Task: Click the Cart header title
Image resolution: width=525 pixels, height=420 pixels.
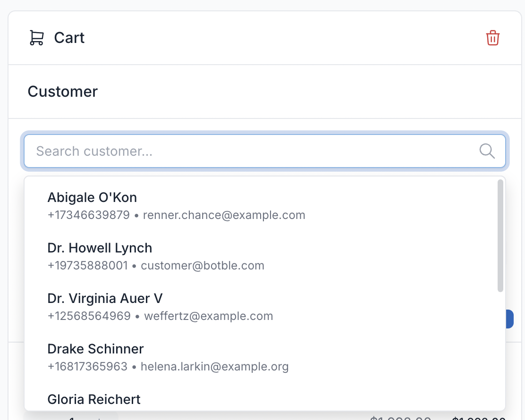Action: click(x=69, y=38)
